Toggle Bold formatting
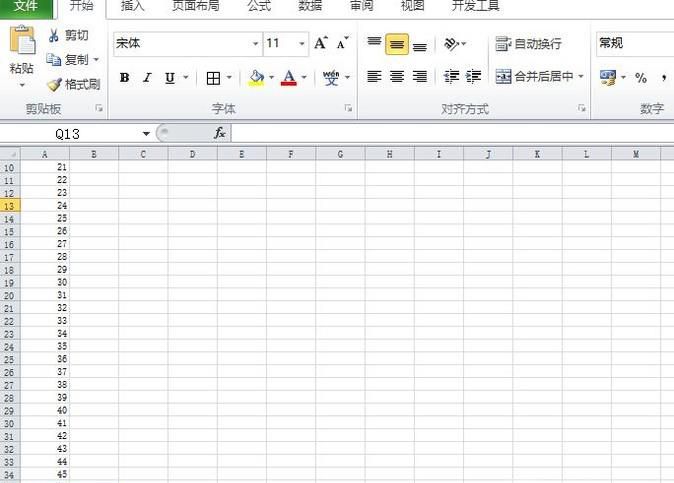 coord(125,78)
